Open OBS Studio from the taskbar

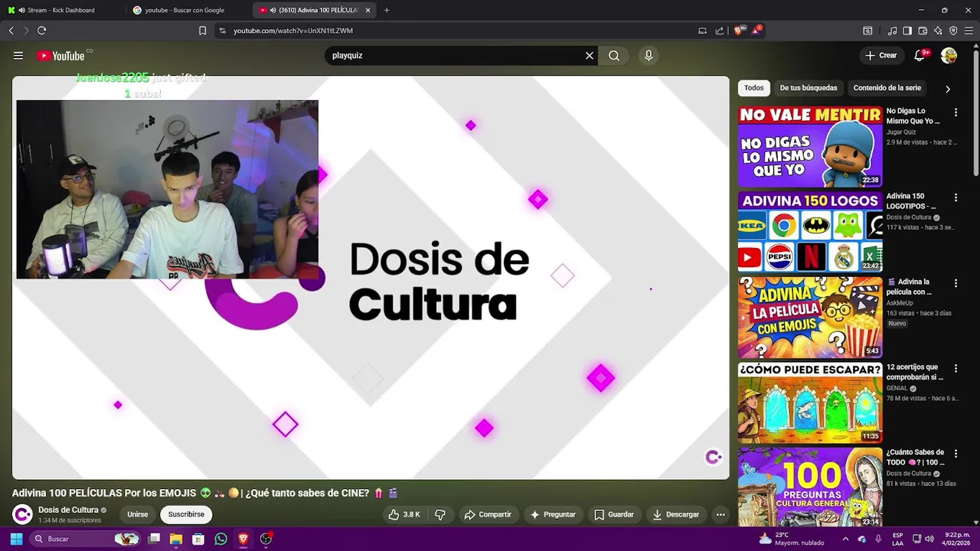tap(266, 539)
